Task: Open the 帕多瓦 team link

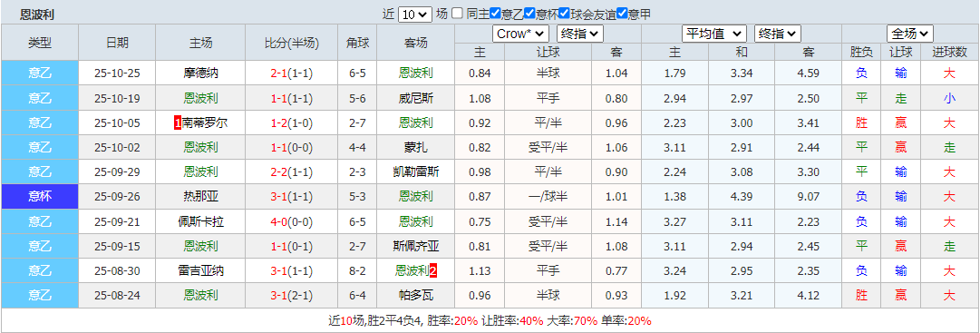Action: 415,296
